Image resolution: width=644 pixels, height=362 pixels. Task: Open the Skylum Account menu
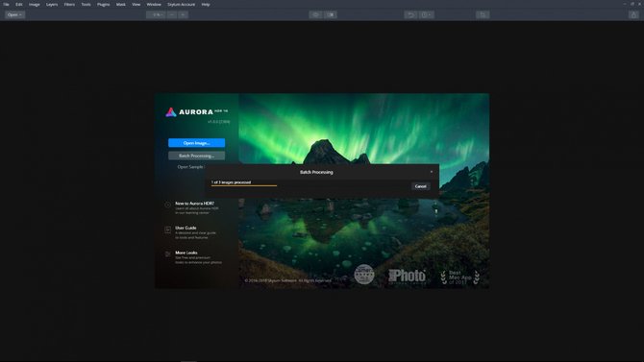pyautogui.click(x=181, y=4)
